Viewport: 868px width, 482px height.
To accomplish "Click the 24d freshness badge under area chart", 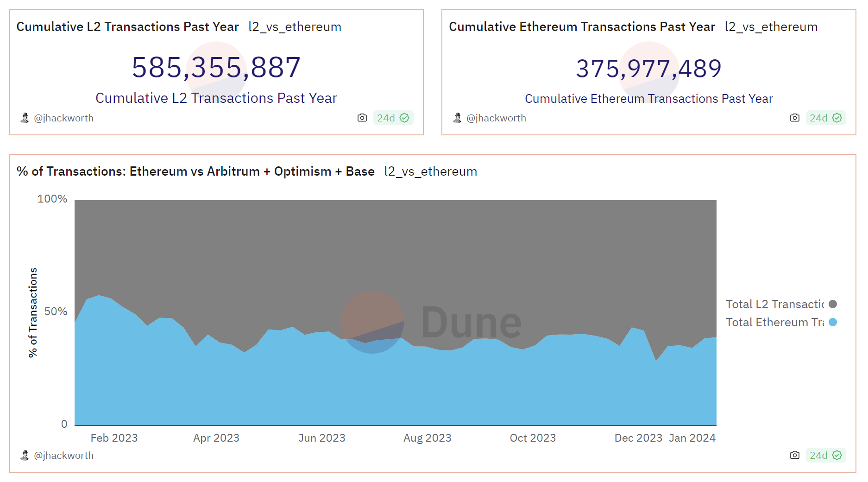I will click(x=825, y=455).
